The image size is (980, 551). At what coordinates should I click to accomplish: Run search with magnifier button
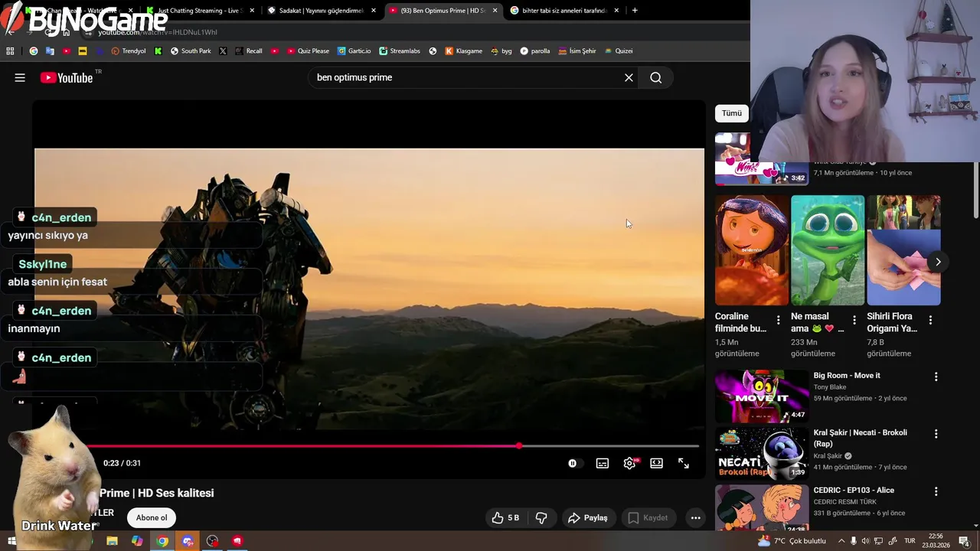point(656,77)
